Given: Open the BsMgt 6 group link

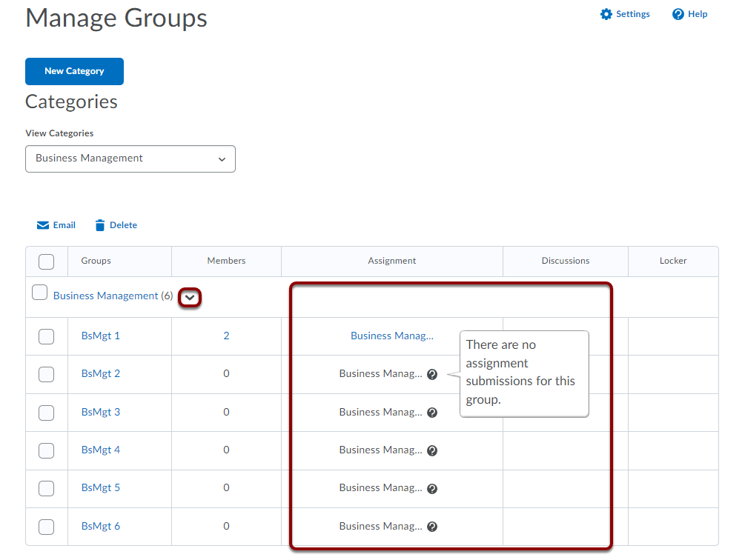Looking at the screenshot, I should click(x=101, y=526).
